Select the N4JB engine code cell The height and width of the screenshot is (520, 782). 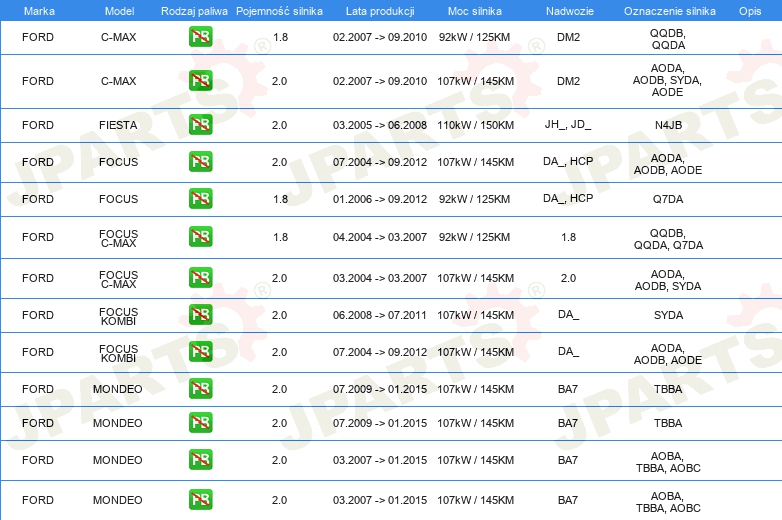point(668,125)
